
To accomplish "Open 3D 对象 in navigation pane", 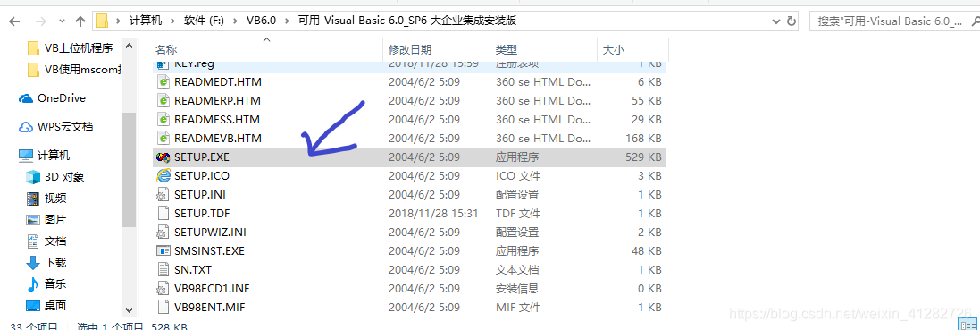I will coord(63,177).
